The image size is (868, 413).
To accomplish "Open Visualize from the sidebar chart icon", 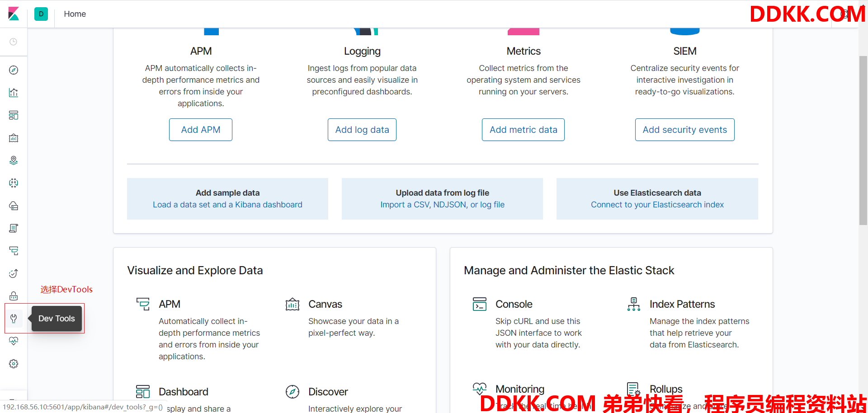I will coord(14,93).
